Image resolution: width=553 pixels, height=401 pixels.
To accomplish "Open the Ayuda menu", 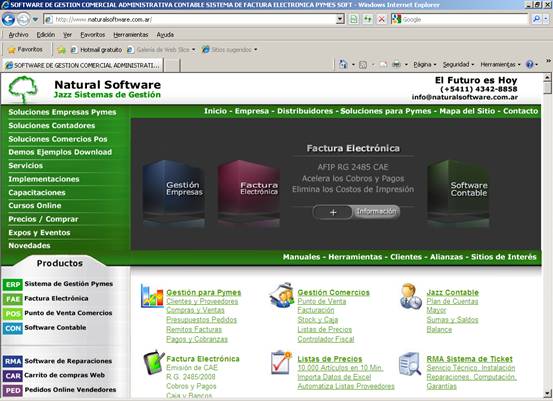I will (x=165, y=35).
